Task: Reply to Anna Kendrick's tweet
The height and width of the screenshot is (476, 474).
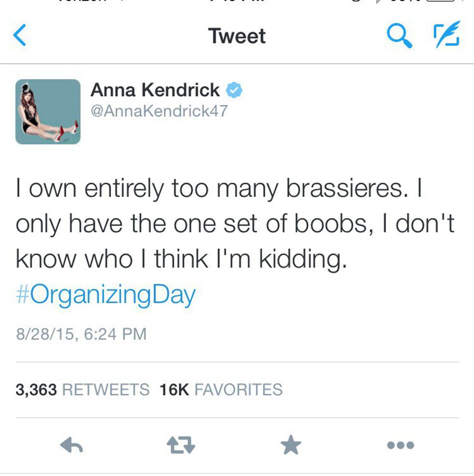Action: (72, 445)
